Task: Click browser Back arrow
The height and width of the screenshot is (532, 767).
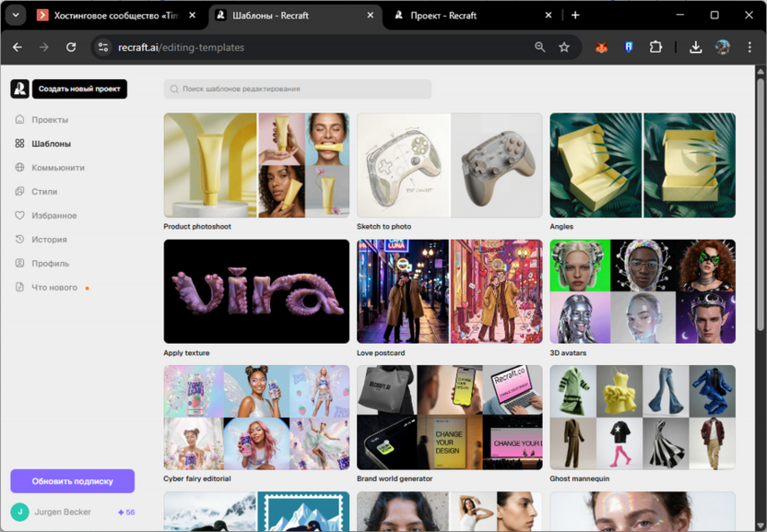Action: point(18,47)
